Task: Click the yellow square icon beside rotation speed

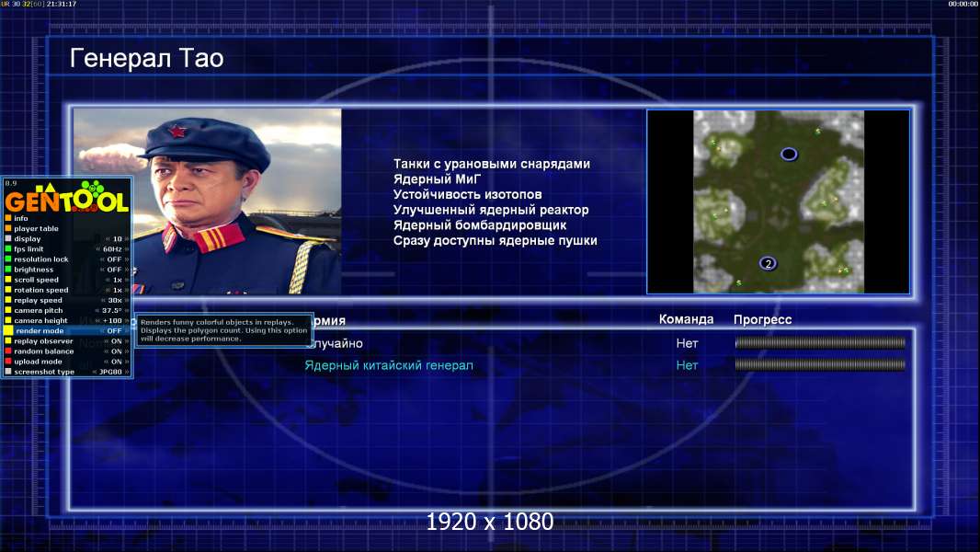Action: tap(8, 290)
